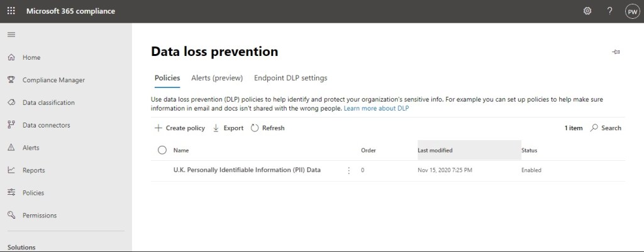Sort by the Last modified column
The image size is (644, 252).
click(x=435, y=150)
